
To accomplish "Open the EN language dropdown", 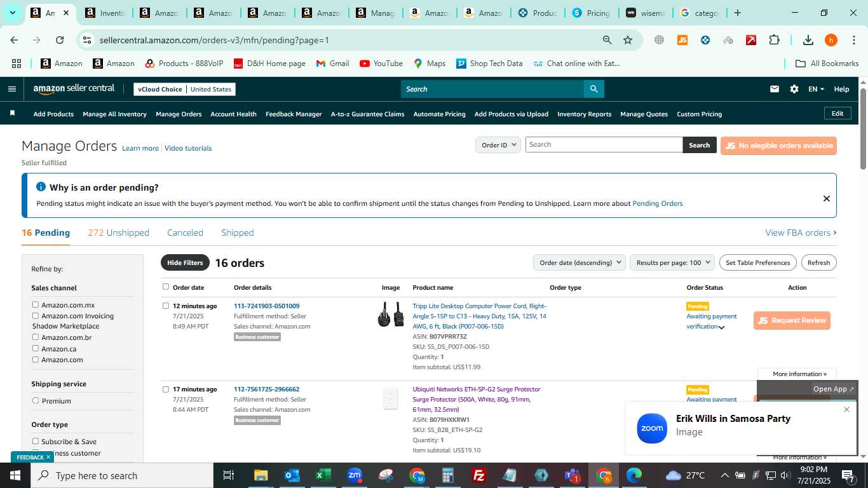I will (816, 89).
